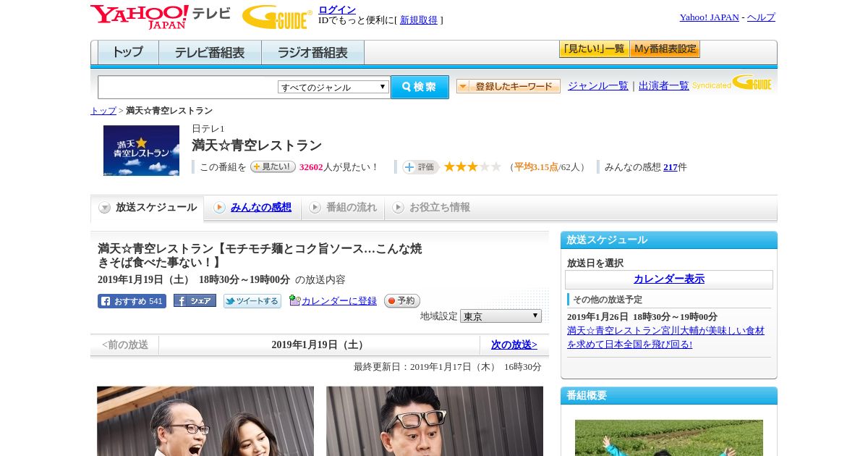Click the 32602 want-to-watch count text
The height and width of the screenshot is (456, 868).
[311, 167]
